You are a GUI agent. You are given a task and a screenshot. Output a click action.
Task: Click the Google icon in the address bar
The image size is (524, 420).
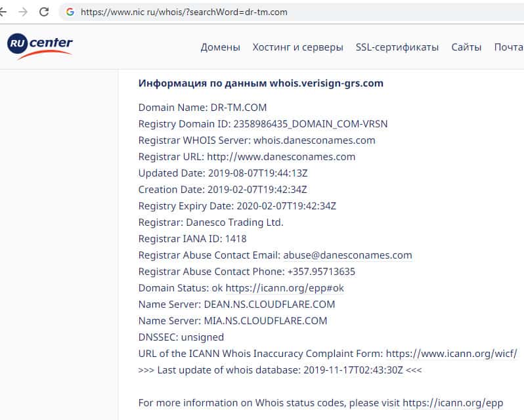(x=70, y=12)
